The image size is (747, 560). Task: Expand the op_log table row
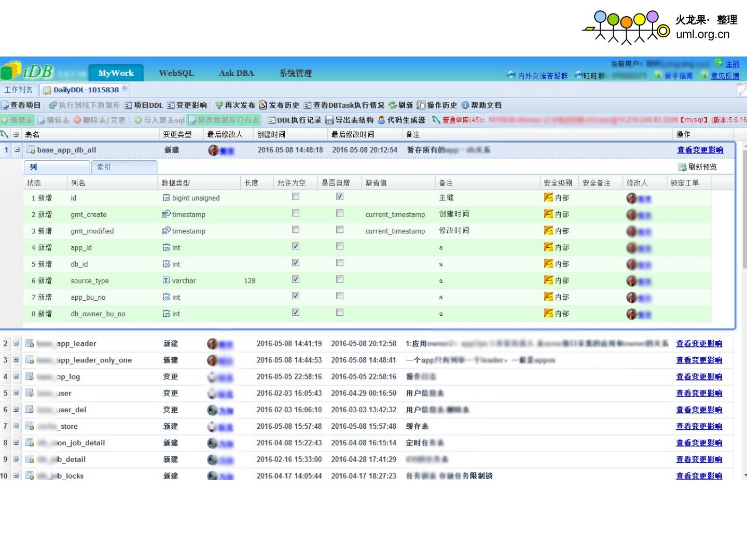(x=16, y=376)
